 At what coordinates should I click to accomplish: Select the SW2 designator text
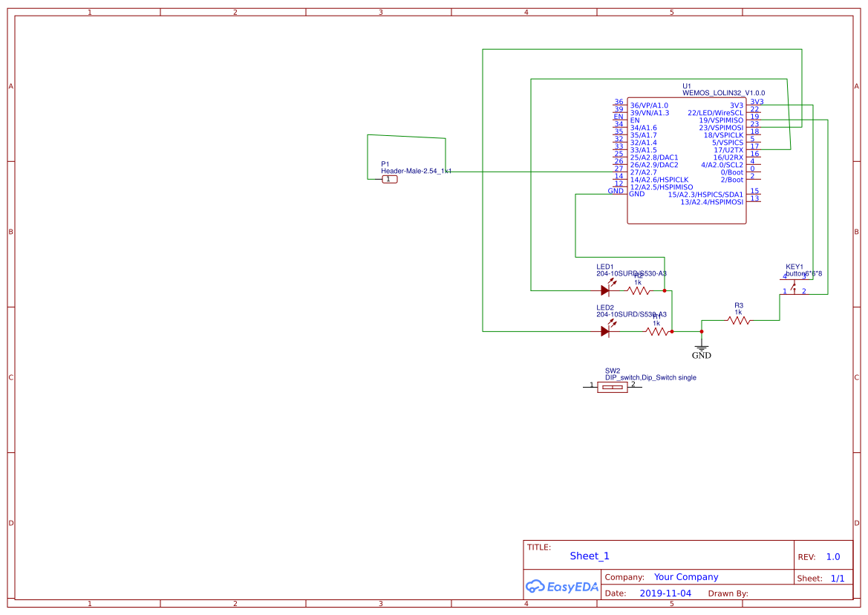[x=613, y=371]
